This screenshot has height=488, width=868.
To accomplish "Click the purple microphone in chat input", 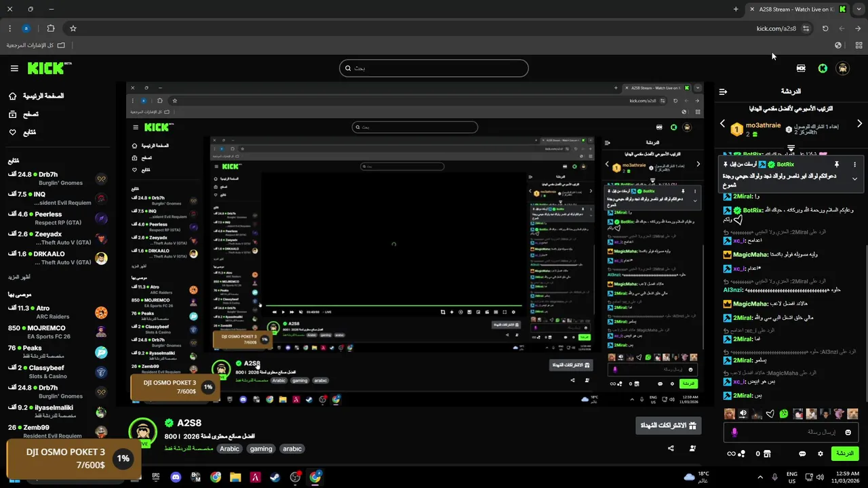I will [734, 432].
